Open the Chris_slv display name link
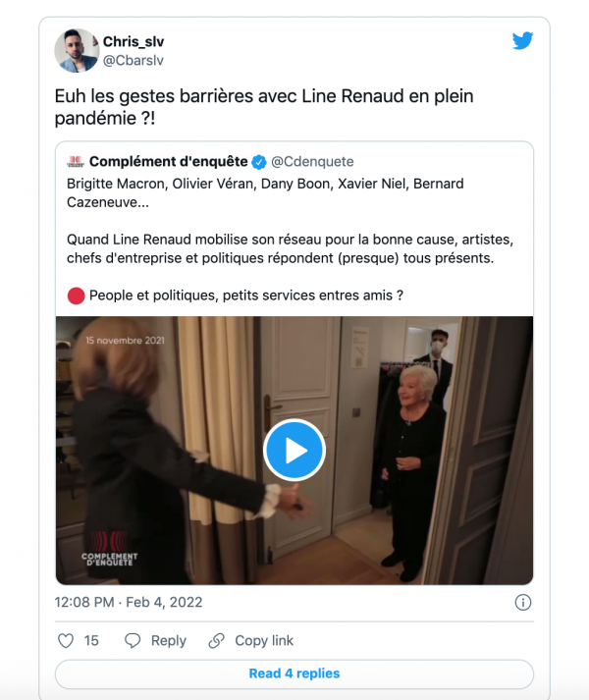 tap(135, 41)
